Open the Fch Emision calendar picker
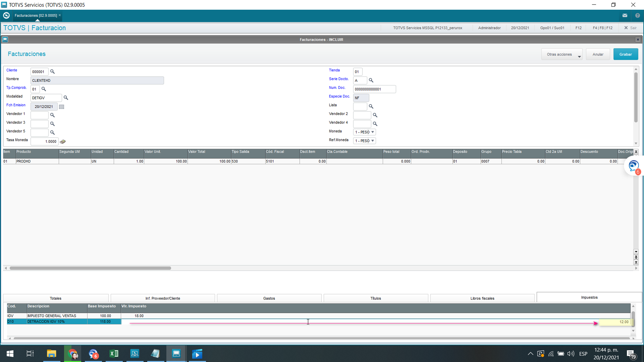This screenshot has height=362, width=644. tap(61, 107)
